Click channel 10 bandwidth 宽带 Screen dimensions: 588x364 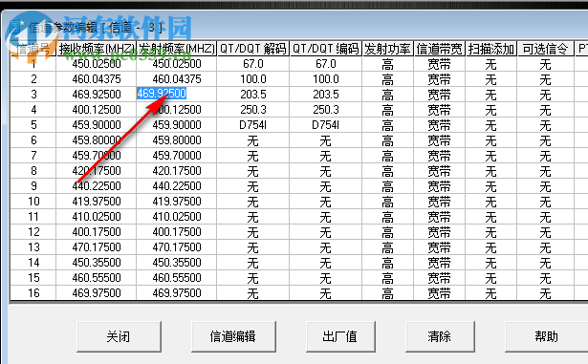coord(439,202)
